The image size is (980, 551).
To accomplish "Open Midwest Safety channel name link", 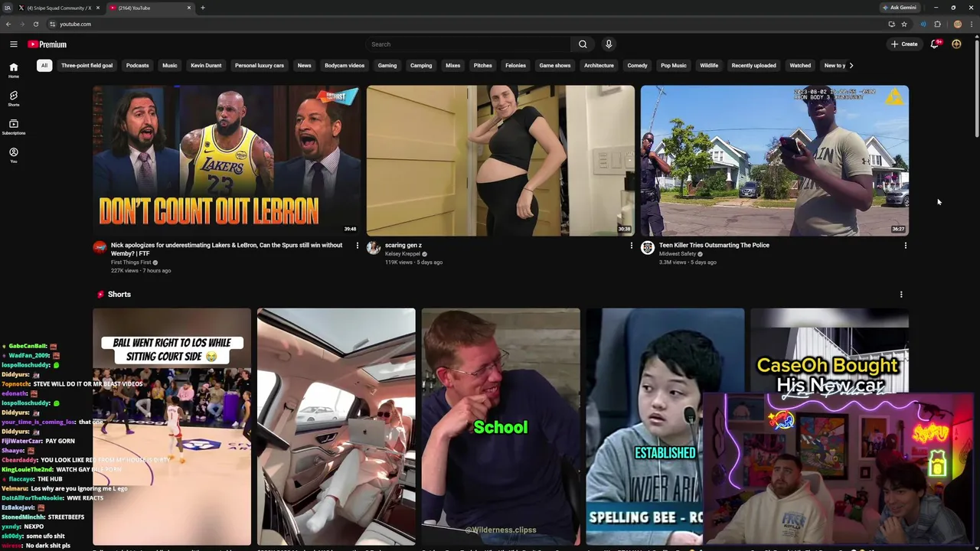I will click(x=678, y=254).
